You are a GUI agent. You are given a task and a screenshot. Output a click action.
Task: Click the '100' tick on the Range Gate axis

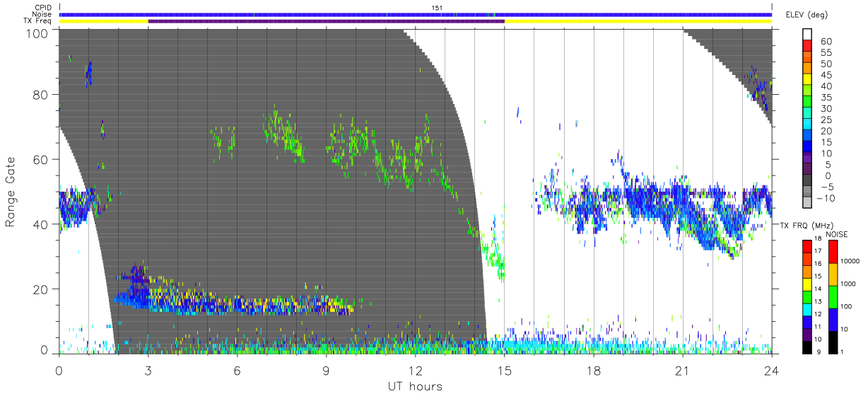(36, 33)
